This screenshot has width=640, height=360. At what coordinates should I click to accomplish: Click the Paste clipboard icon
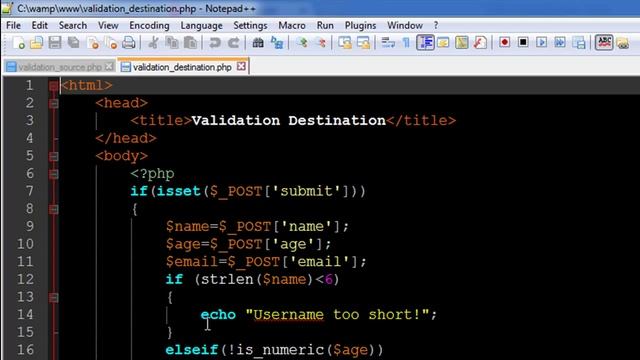pos(190,42)
